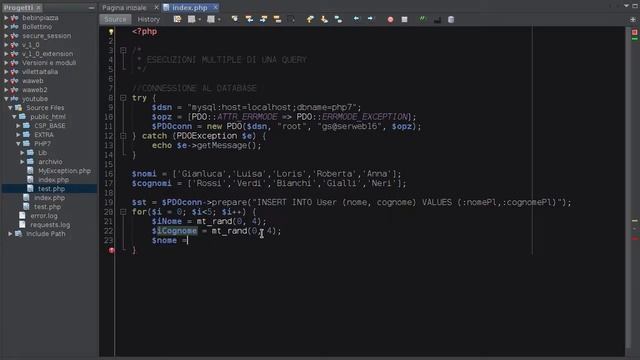Open requests.log file
This screenshot has height=360, width=640.
(50, 225)
